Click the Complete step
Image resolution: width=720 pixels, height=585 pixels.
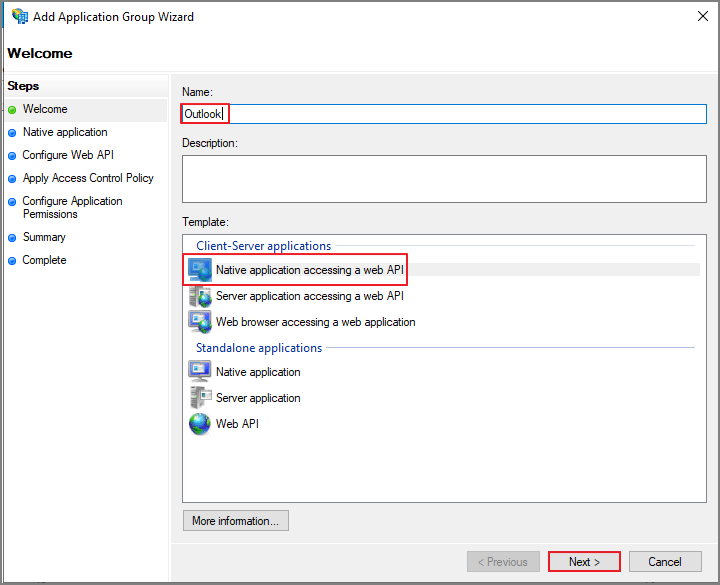(44, 260)
